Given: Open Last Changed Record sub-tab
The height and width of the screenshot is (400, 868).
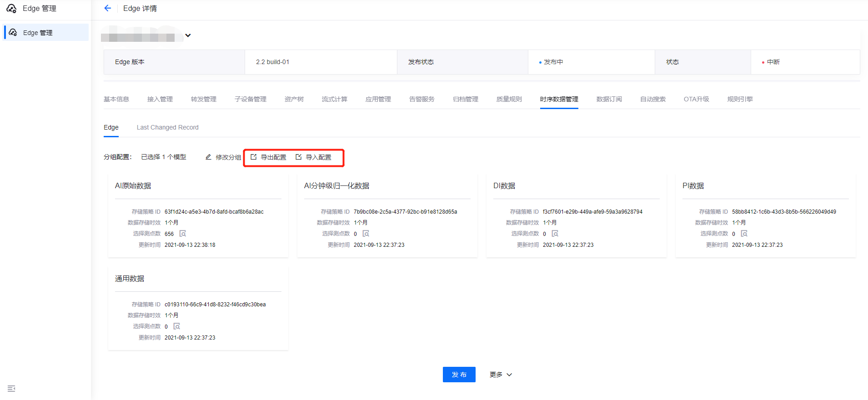Looking at the screenshot, I should pyautogui.click(x=168, y=127).
